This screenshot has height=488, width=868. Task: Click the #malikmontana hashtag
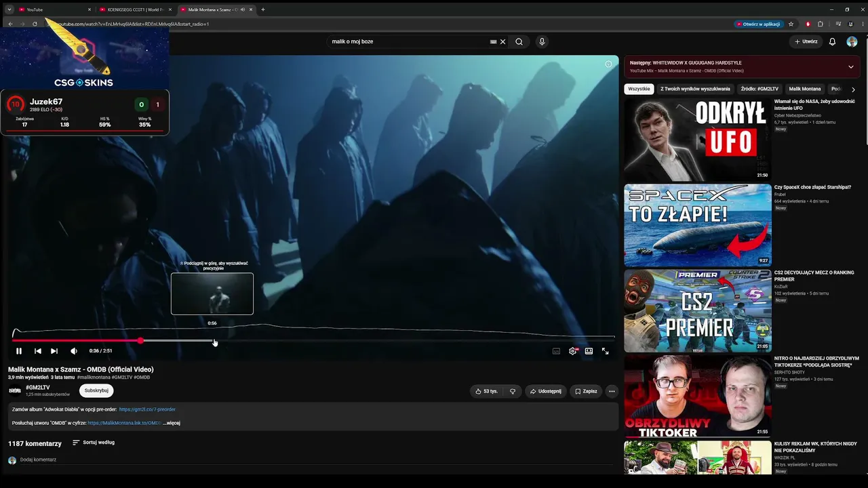coord(94,378)
